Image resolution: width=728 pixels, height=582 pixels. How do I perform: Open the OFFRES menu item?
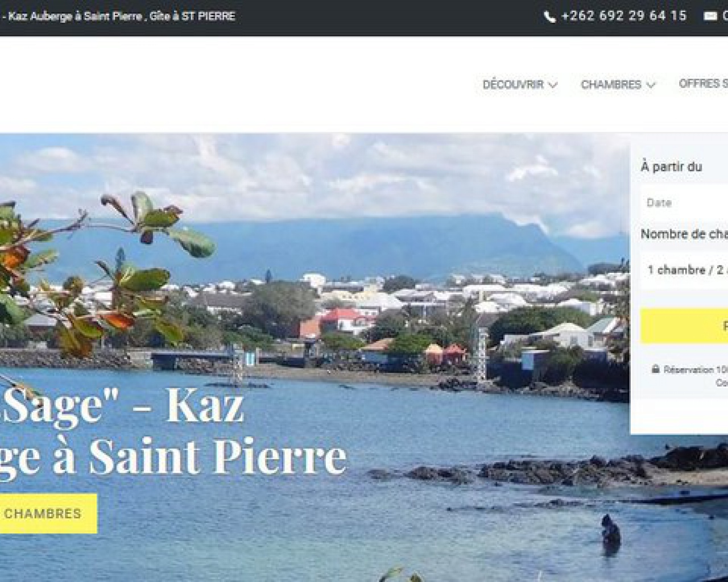tap(703, 84)
